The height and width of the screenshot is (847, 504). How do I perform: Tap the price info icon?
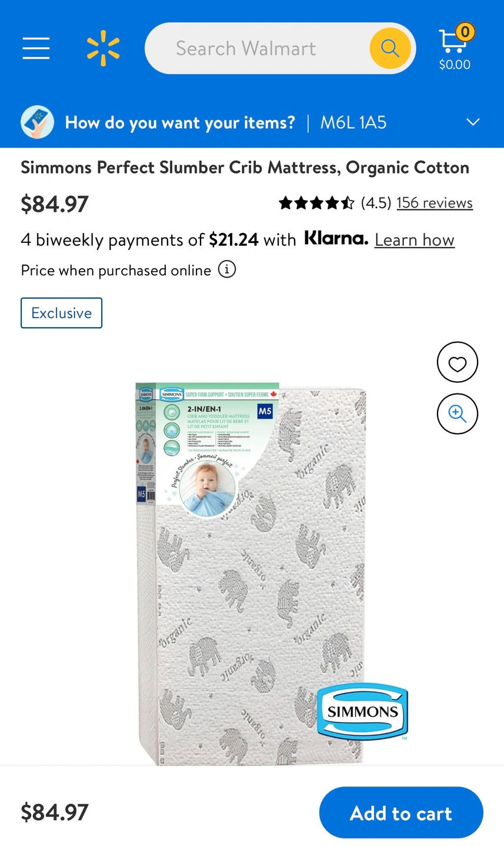(x=227, y=270)
